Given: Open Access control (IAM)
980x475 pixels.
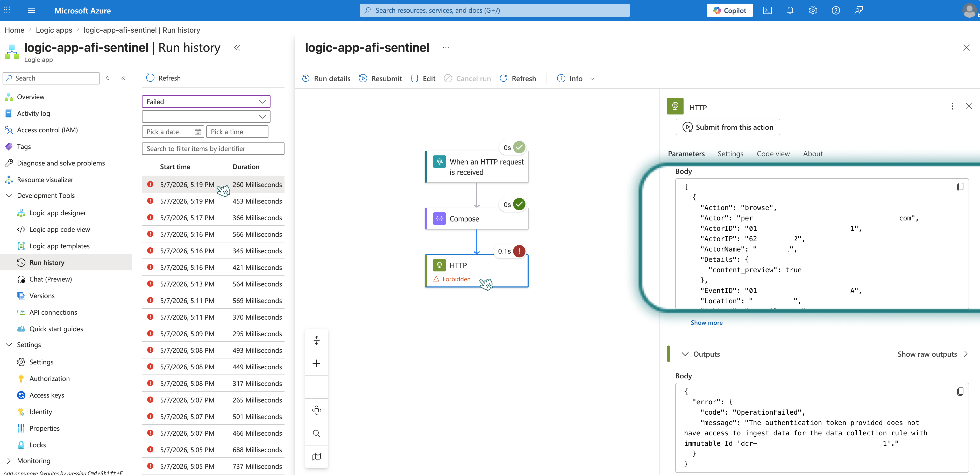Looking at the screenshot, I should coord(47,130).
